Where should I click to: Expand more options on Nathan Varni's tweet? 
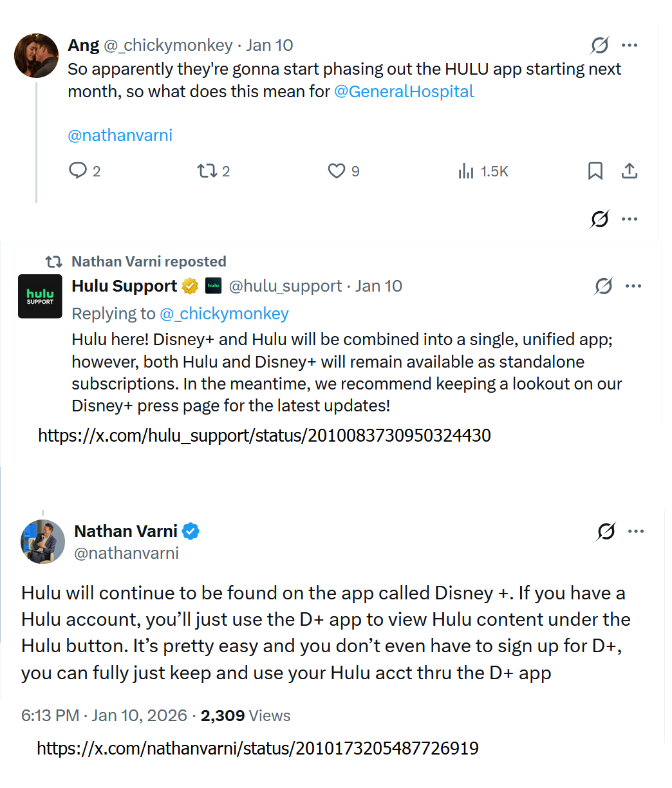coord(636,531)
